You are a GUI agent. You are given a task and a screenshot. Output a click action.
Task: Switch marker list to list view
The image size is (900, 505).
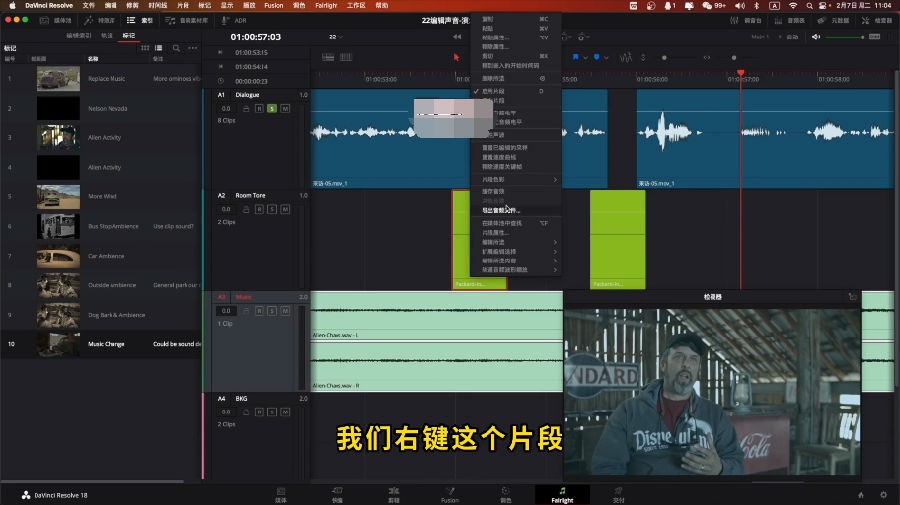(158, 48)
